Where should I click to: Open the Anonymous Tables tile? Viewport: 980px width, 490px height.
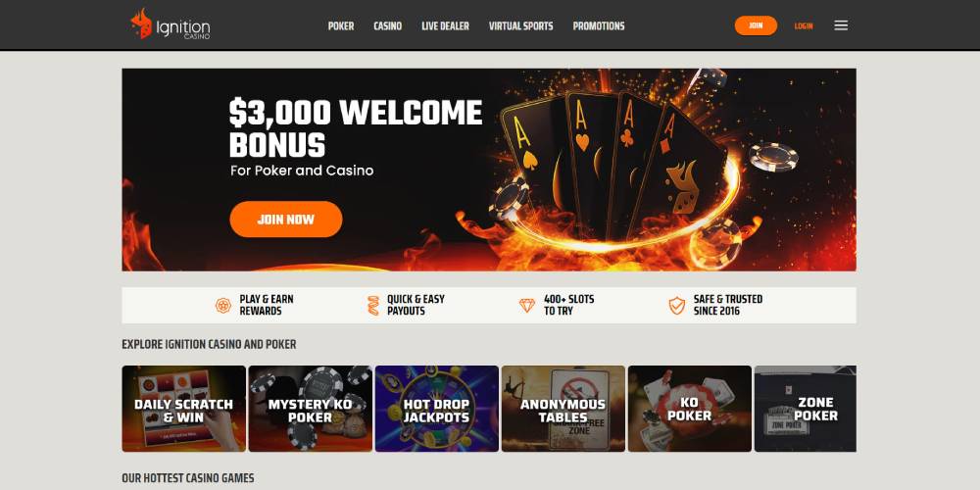click(563, 409)
